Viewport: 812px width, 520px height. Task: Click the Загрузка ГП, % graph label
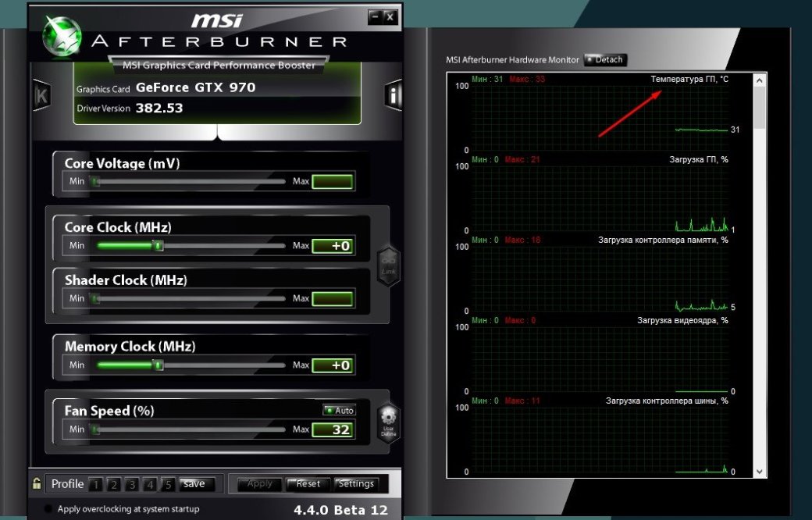click(x=699, y=159)
